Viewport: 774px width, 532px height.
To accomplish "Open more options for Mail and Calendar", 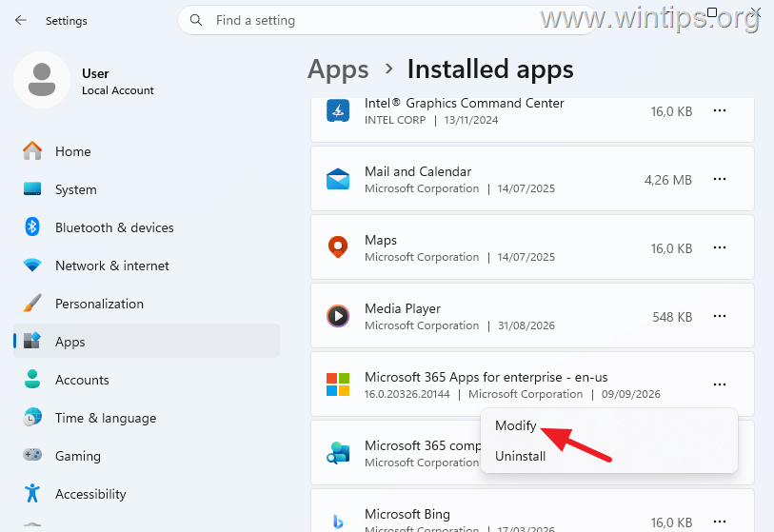I will [x=720, y=179].
